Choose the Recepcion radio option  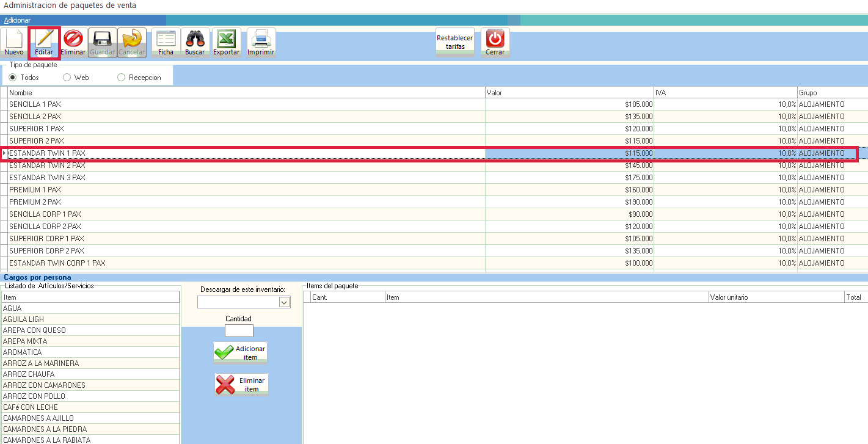tap(121, 78)
